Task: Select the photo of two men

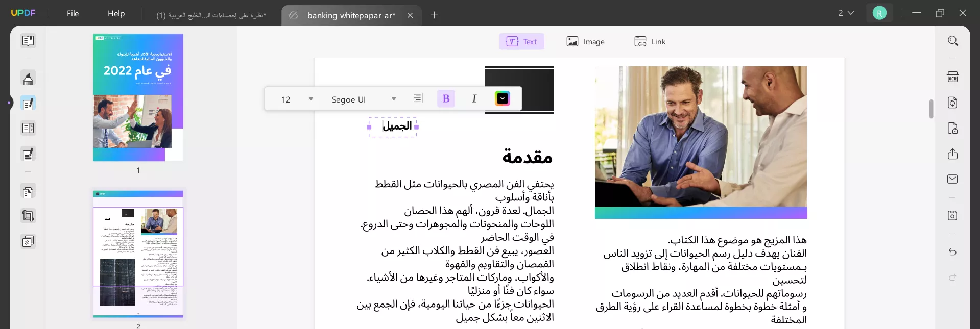Action: click(701, 137)
